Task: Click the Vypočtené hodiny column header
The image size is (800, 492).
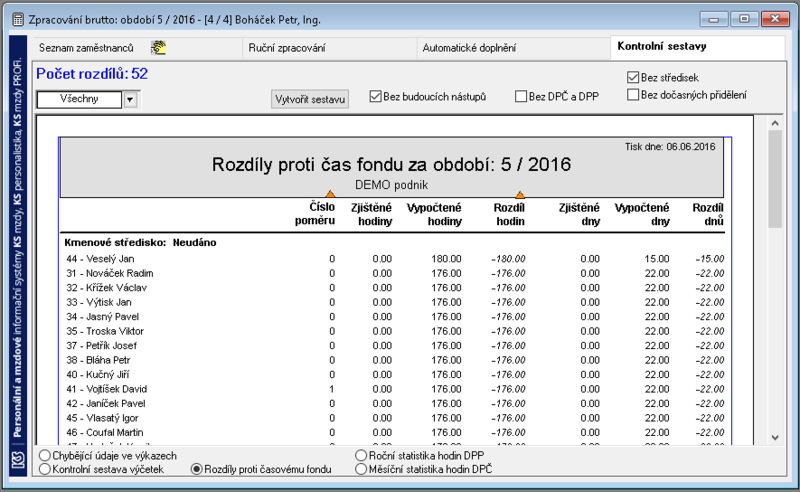Action: [x=434, y=214]
